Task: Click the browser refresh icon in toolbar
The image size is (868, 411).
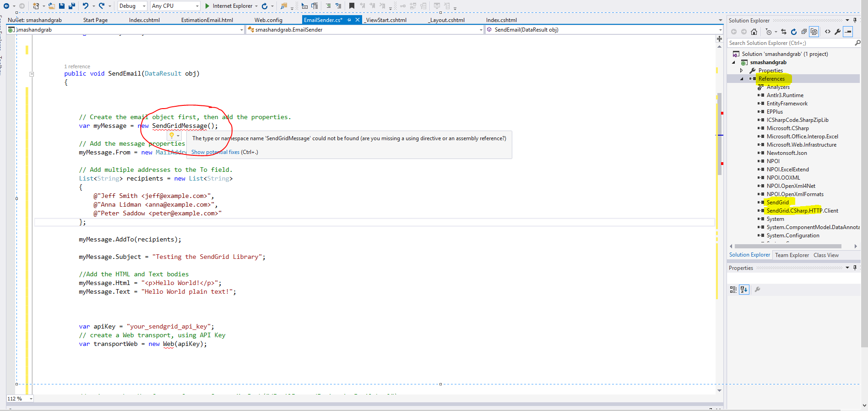Action: [x=265, y=6]
